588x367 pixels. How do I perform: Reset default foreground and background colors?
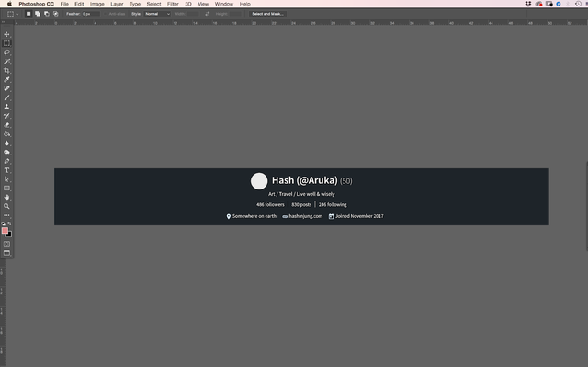pyautogui.click(x=4, y=224)
